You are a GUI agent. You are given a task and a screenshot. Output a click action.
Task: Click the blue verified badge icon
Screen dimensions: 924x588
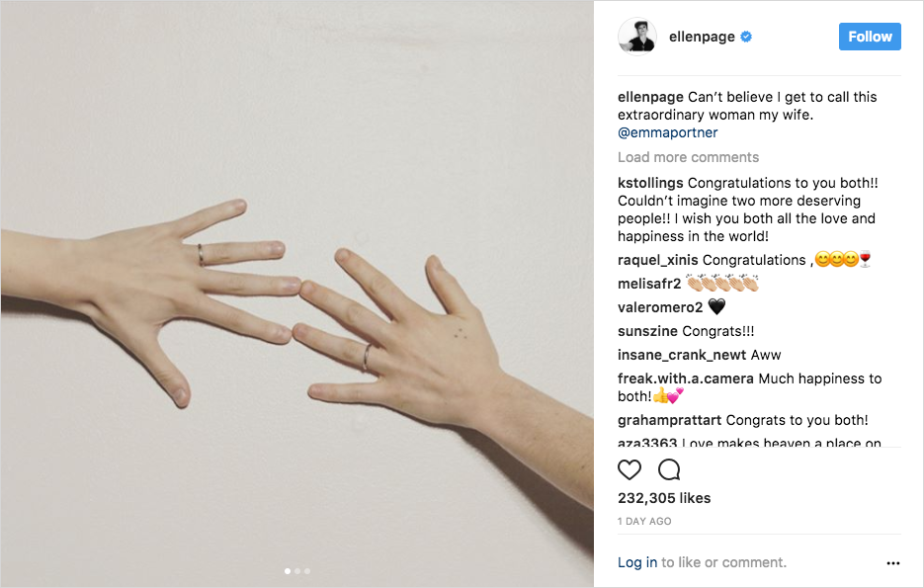click(746, 37)
